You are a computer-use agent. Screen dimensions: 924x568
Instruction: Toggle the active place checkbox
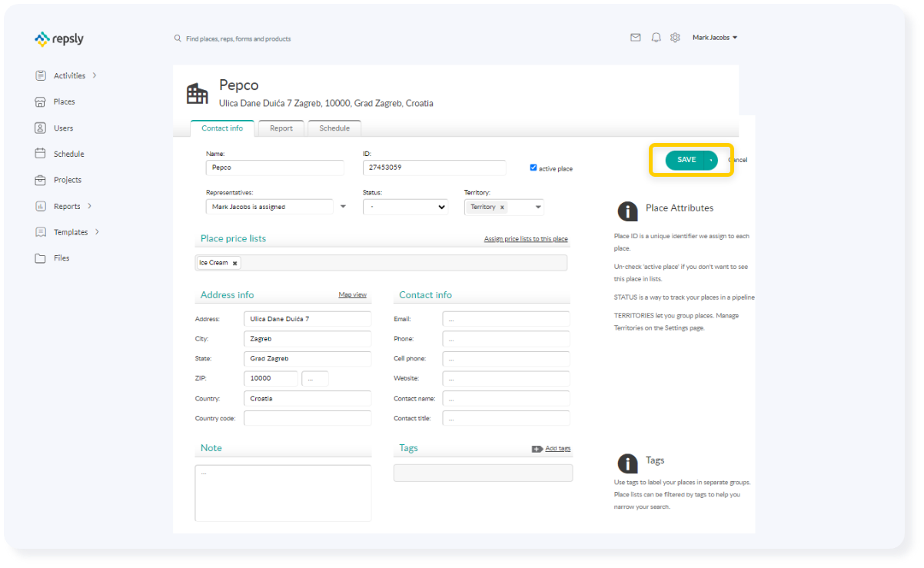point(533,168)
